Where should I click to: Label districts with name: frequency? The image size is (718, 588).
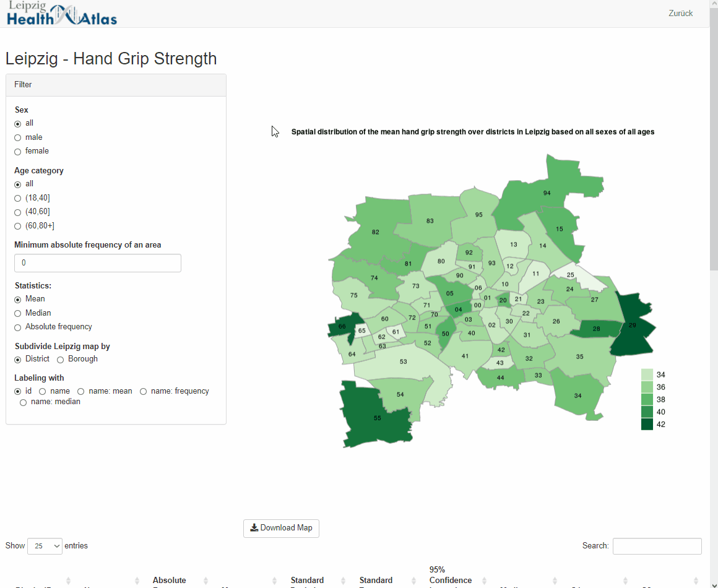click(x=144, y=392)
